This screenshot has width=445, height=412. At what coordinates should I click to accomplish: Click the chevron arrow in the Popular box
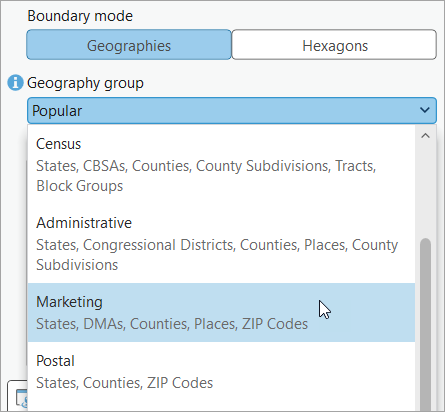coord(425,110)
